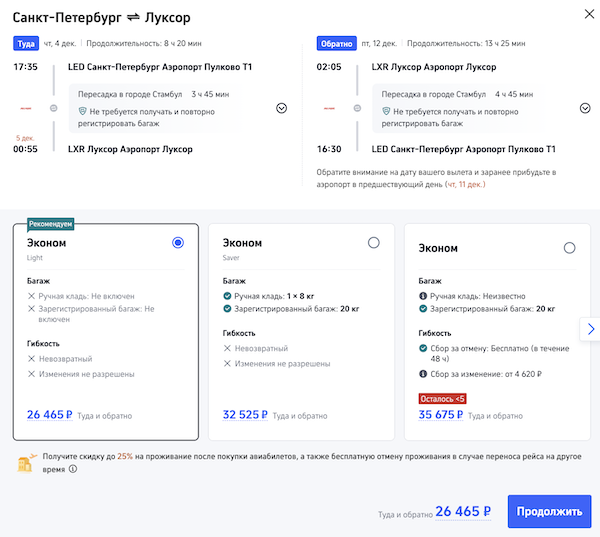Screen dimensions: 600x537
Task: Click the 32 525 ₽ Saver price
Action: point(245,414)
